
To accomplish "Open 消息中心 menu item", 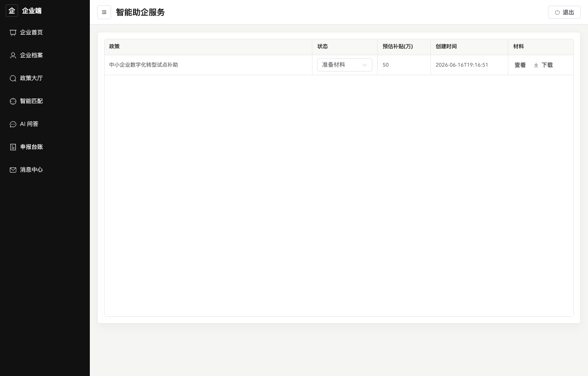I will [x=45, y=170].
